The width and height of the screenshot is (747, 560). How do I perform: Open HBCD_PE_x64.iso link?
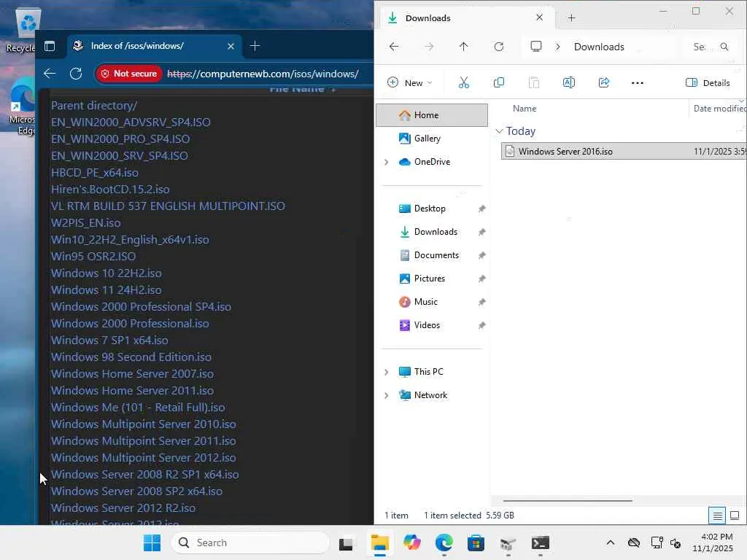point(95,173)
